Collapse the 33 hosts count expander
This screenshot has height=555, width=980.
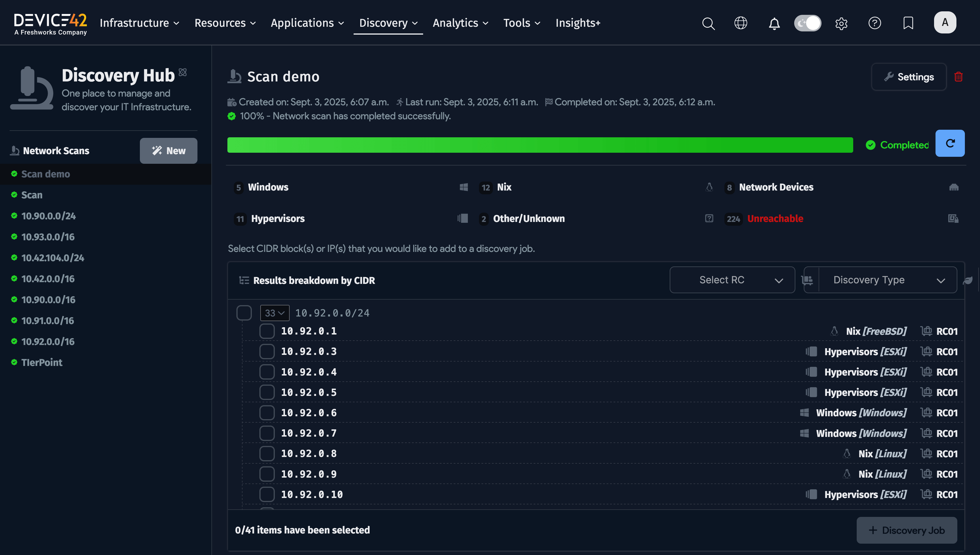[274, 313]
